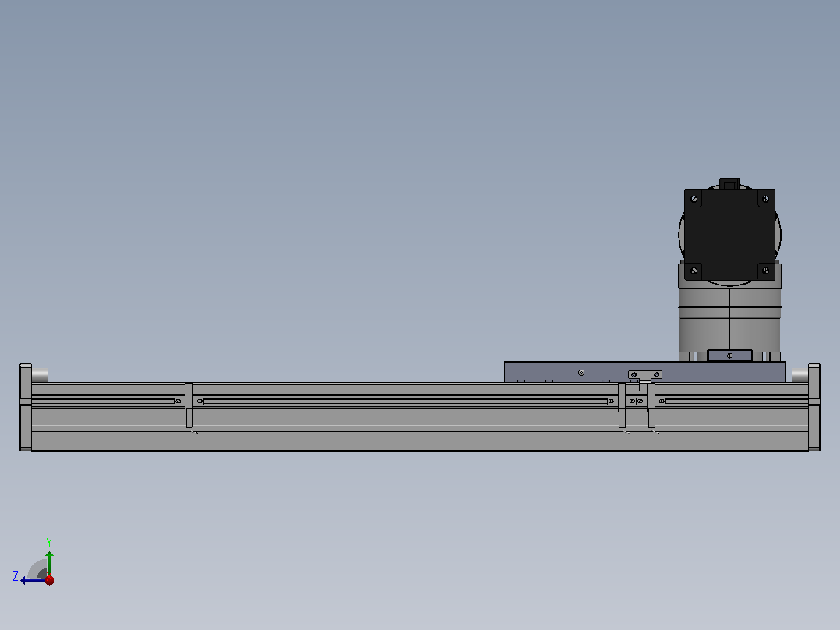Select the two-screw bracket on the carriage plate
The width and height of the screenshot is (840, 630).
click(x=645, y=375)
